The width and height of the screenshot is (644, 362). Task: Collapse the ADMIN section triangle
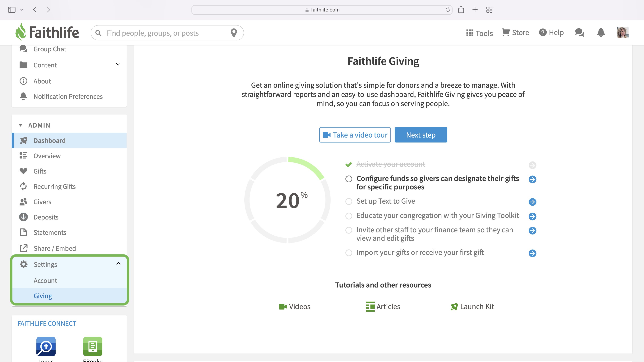click(x=21, y=125)
